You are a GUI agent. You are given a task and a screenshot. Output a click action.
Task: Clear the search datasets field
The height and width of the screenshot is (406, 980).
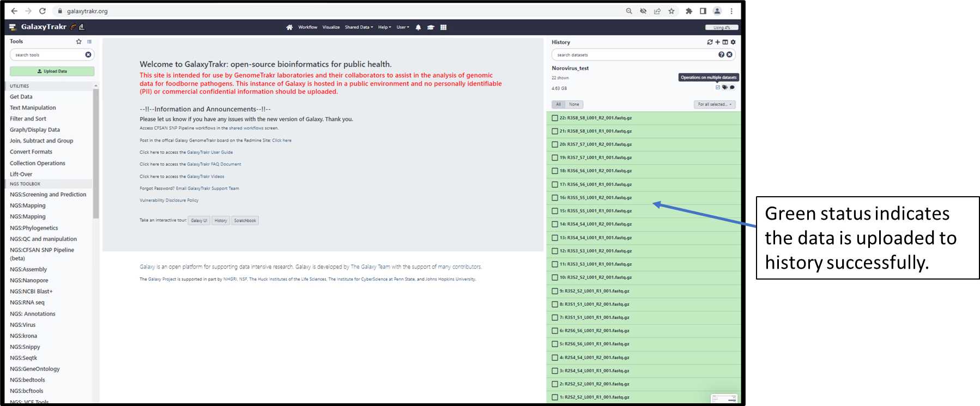point(729,54)
